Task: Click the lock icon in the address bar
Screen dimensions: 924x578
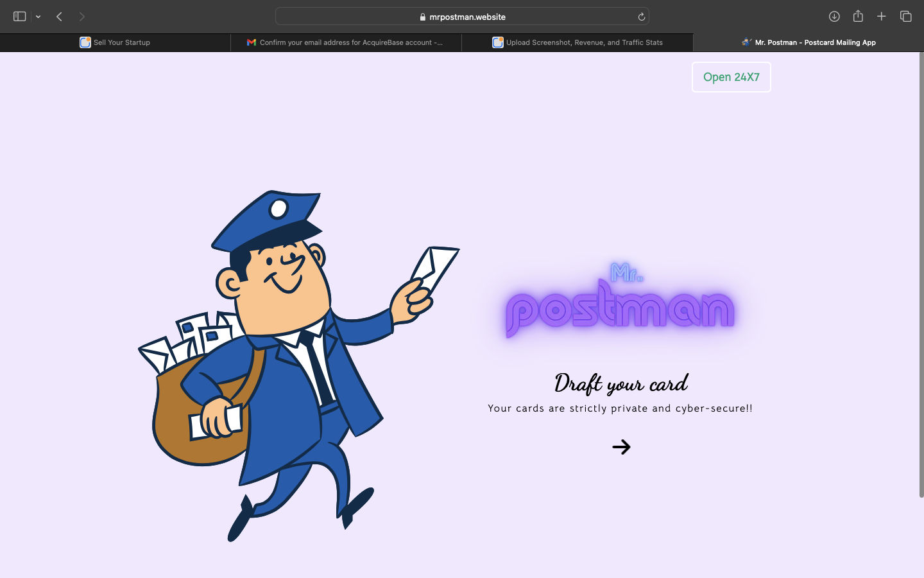Action: 422,17
